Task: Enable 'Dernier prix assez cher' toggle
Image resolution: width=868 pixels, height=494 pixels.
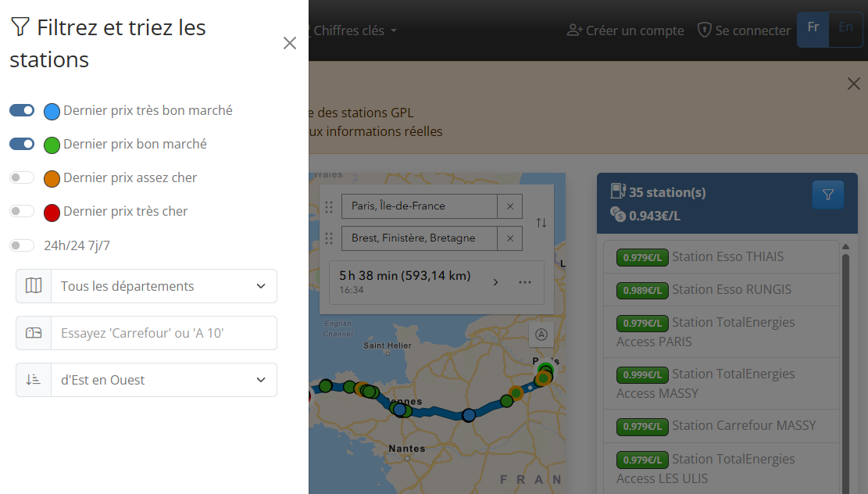Action: pyautogui.click(x=22, y=177)
